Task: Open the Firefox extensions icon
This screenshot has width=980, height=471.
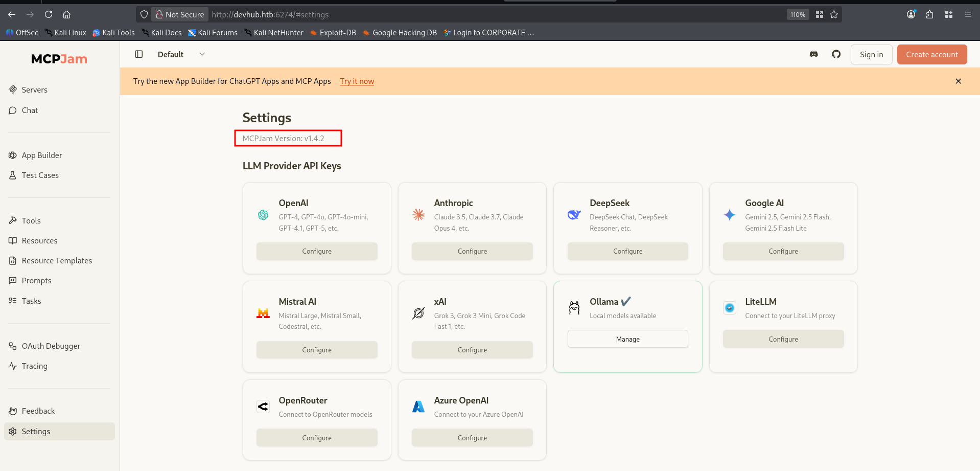Action: pos(929,14)
